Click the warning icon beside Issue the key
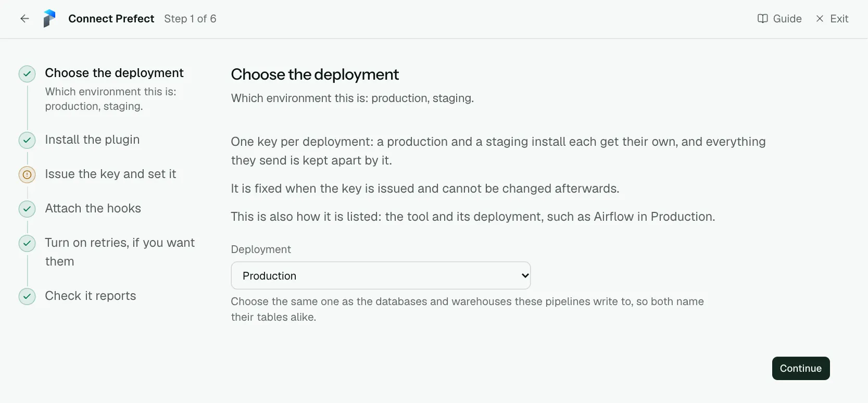868x403 pixels. pos(27,174)
